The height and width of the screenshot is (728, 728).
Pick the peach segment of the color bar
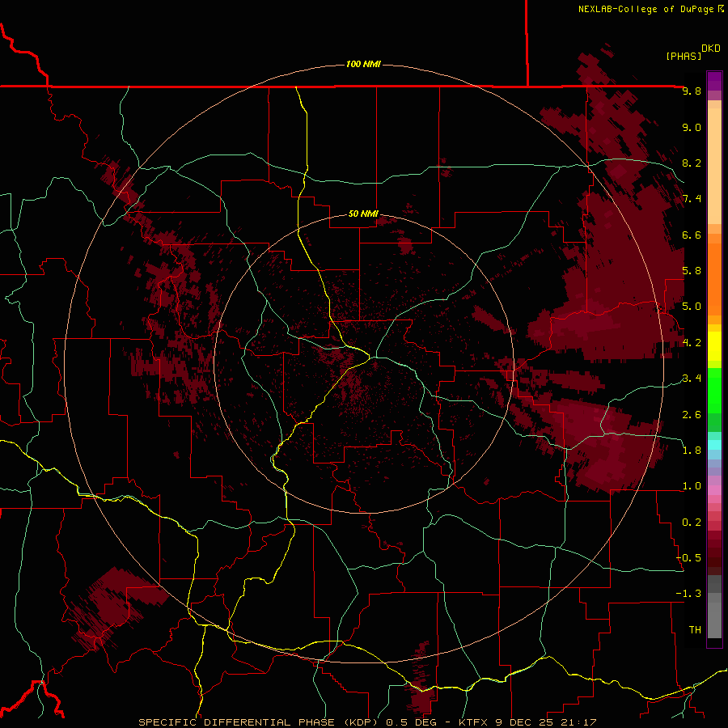pos(714,166)
